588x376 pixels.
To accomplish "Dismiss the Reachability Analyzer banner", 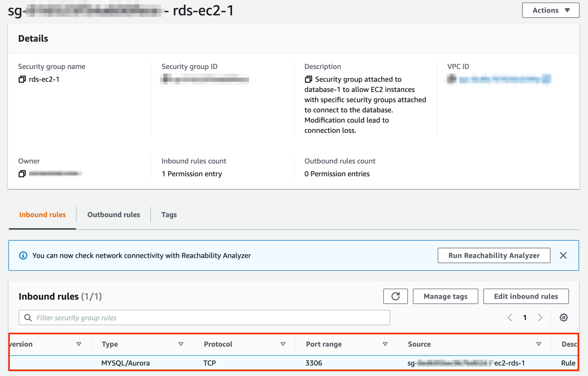I will point(563,255).
